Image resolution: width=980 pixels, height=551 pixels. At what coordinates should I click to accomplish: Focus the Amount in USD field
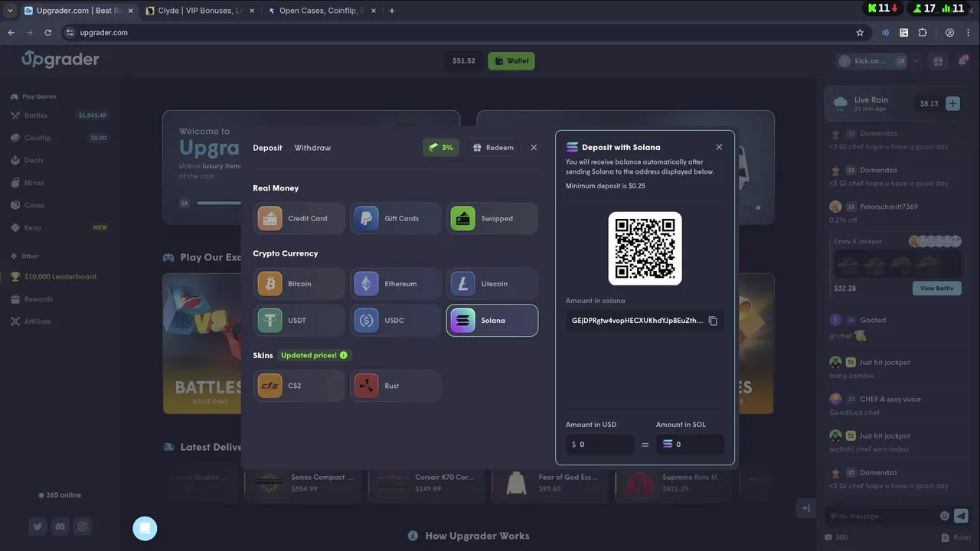pos(599,444)
